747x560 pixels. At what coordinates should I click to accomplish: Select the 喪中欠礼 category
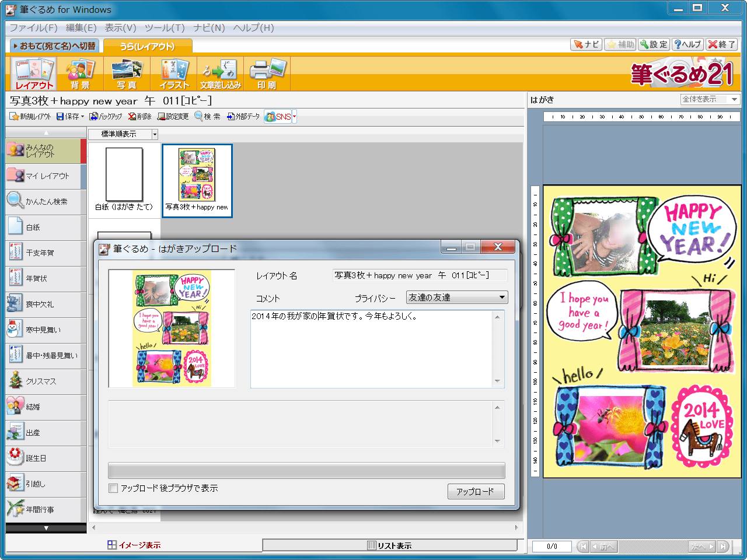(46, 304)
